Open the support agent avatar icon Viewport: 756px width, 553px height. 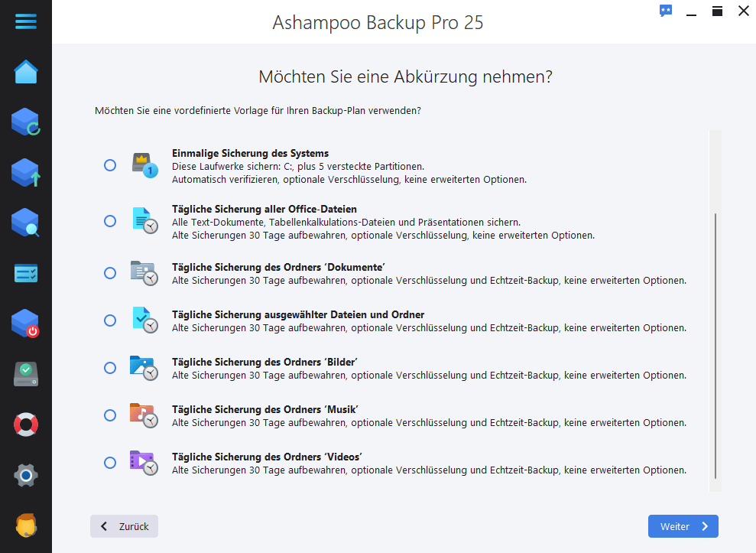click(26, 525)
